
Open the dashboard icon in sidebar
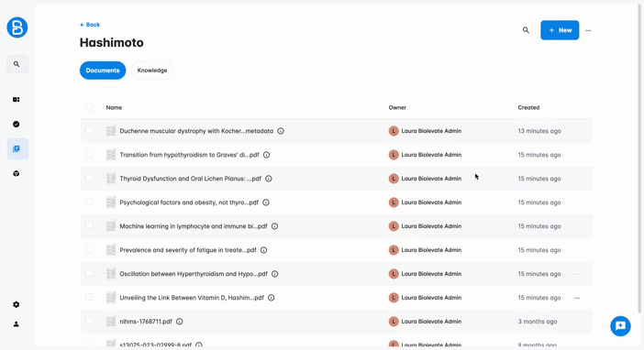[16, 100]
